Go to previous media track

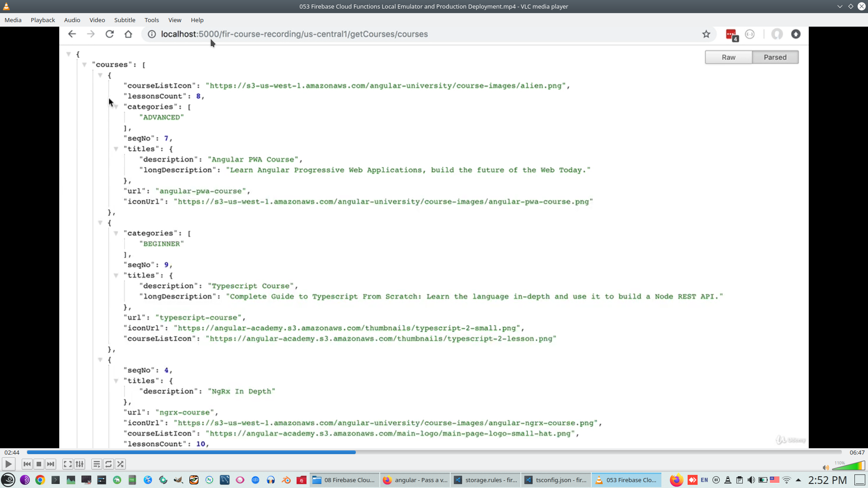tap(27, 464)
